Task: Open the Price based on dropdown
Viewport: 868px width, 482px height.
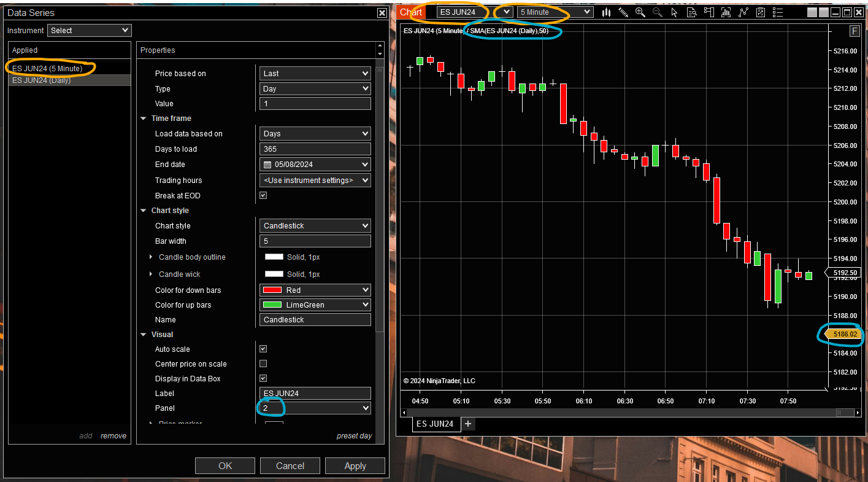Action: coord(315,73)
